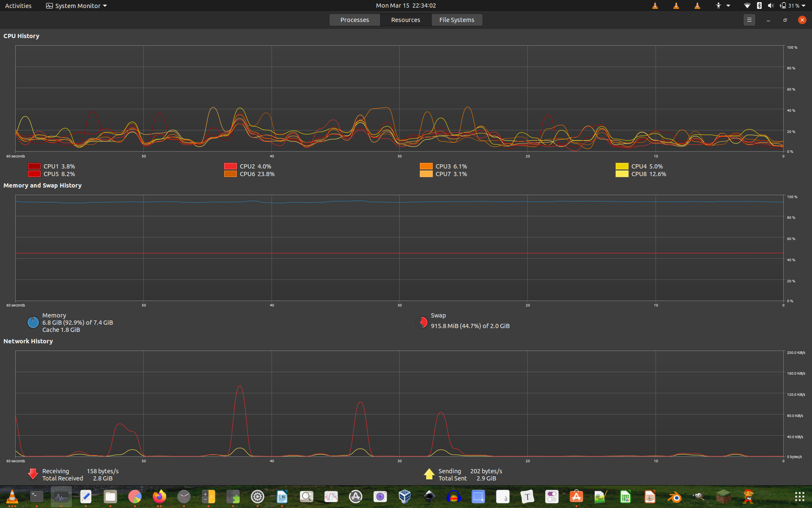
Task: Open LibreOffice Writer from the dock
Action: [x=282, y=497]
